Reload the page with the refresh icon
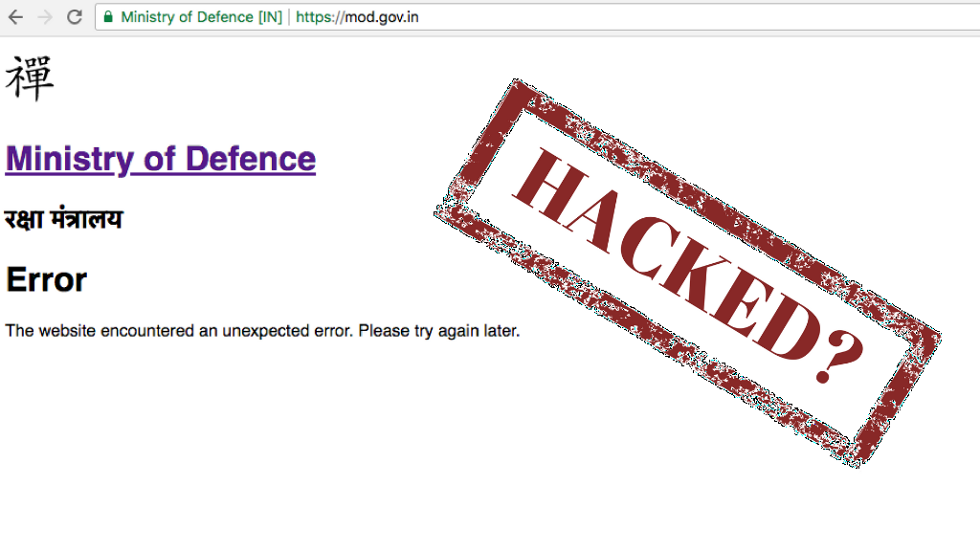Screen dimensions: 980x551 pyautogui.click(x=75, y=17)
